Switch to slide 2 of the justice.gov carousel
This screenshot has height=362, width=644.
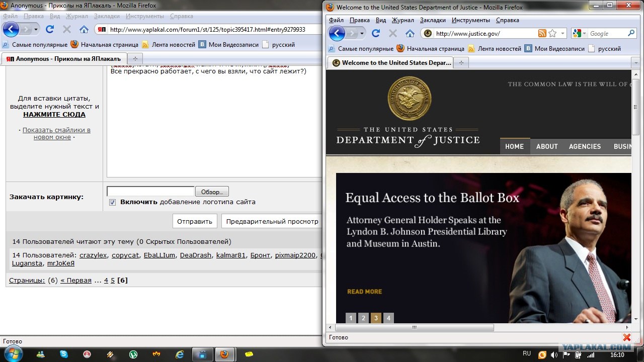point(363,318)
